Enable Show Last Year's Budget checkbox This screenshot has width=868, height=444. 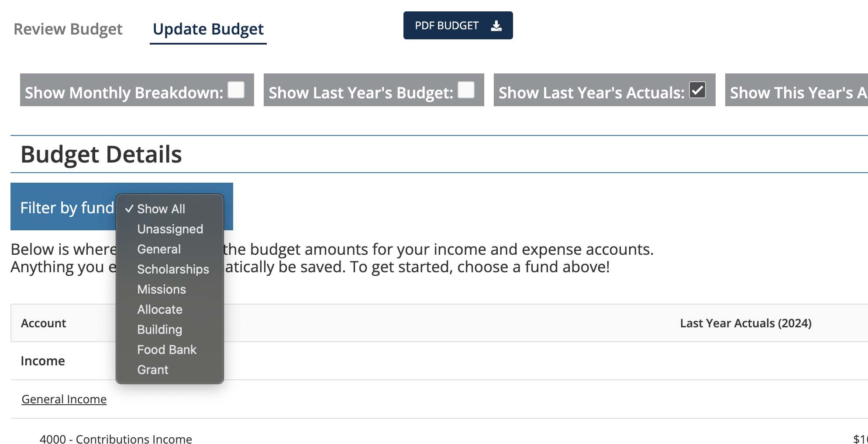pyautogui.click(x=466, y=90)
